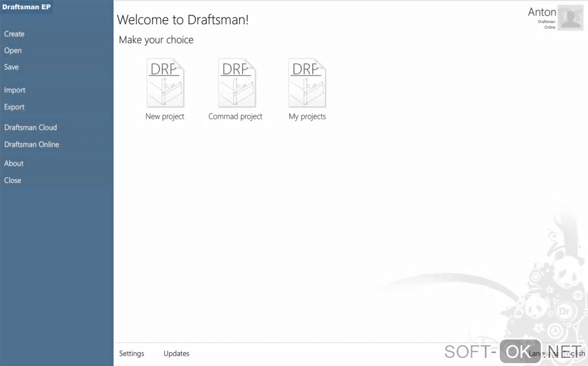Image resolution: width=588 pixels, height=366 pixels.
Task: Open Draftsman Online in the sidebar
Action: (32, 144)
